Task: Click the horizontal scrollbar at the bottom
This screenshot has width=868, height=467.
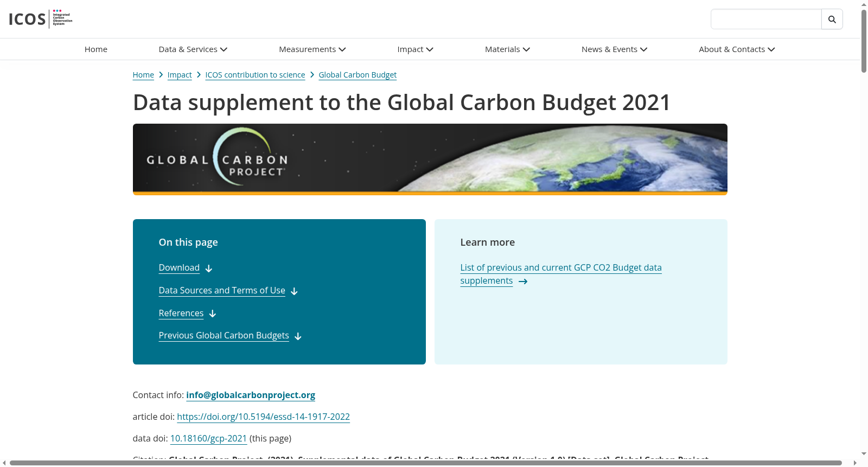Action: tap(426, 463)
